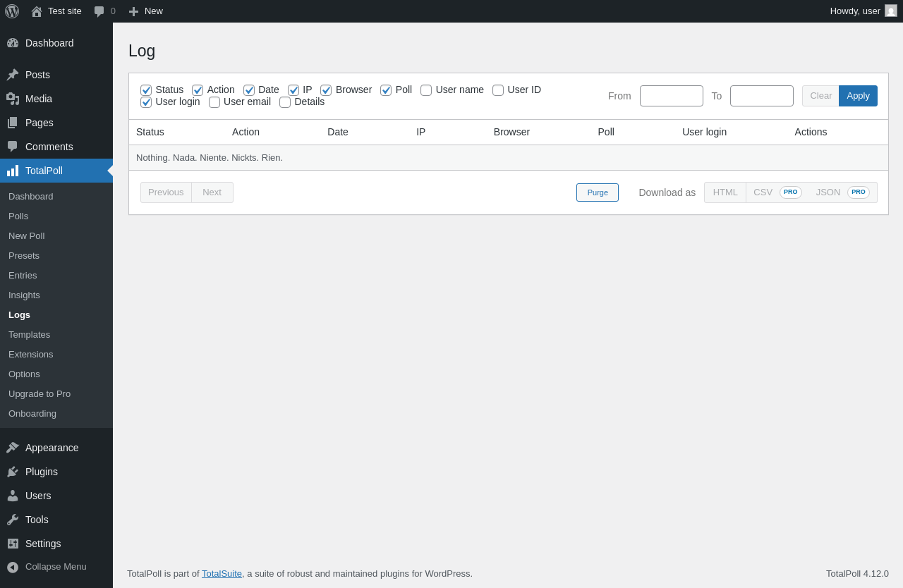Download log as CSV

777,192
